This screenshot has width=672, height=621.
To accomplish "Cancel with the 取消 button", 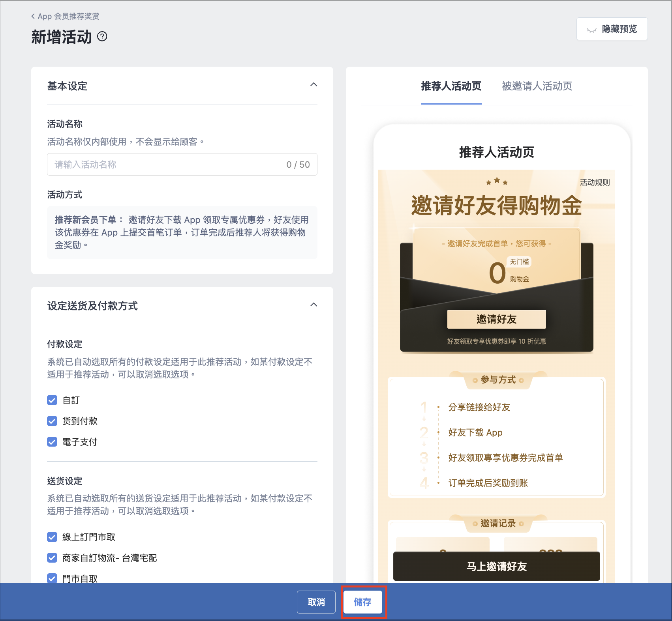I will pyautogui.click(x=316, y=602).
